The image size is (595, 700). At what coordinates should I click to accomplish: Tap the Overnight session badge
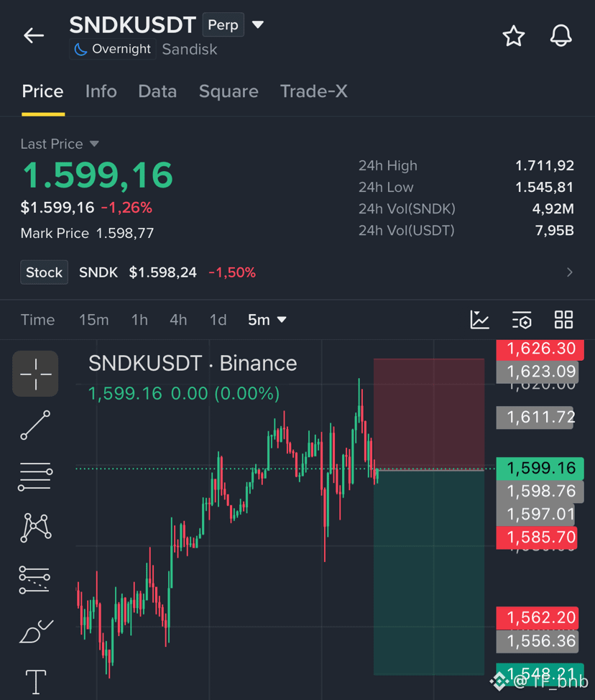pyautogui.click(x=113, y=49)
